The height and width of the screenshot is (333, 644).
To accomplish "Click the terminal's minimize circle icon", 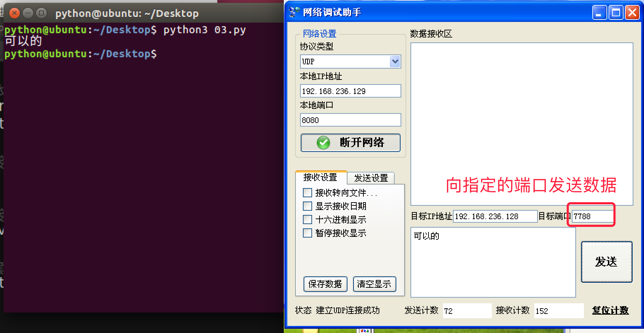I will click(x=28, y=13).
